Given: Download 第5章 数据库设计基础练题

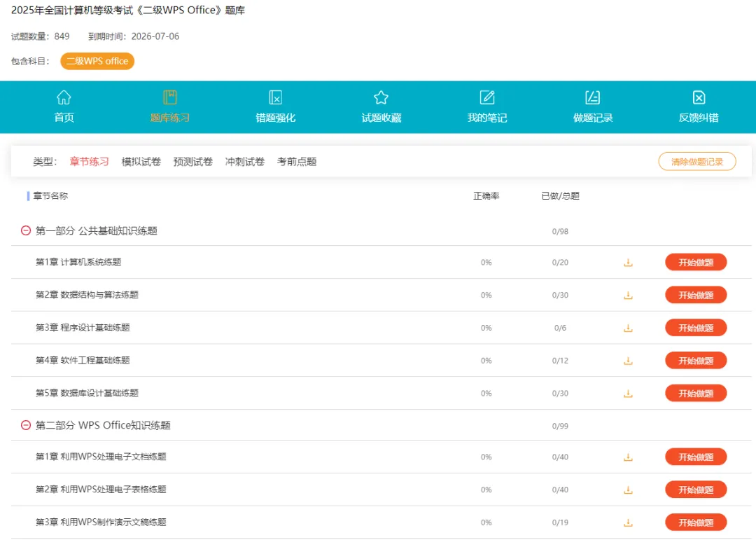Looking at the screenshot, I should 628,394.
